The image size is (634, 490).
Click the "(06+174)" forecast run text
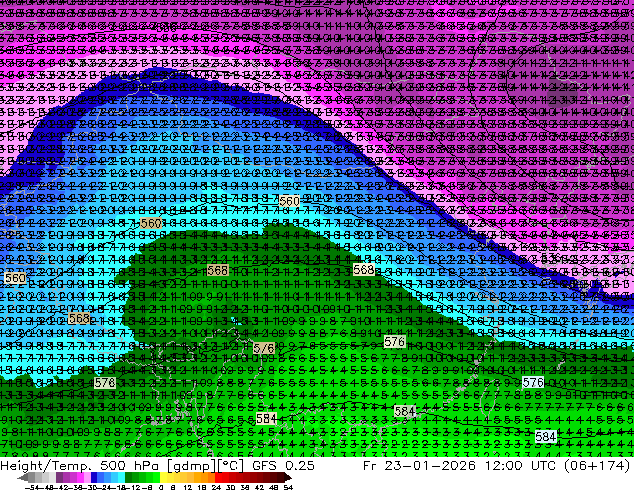point(599,465)
